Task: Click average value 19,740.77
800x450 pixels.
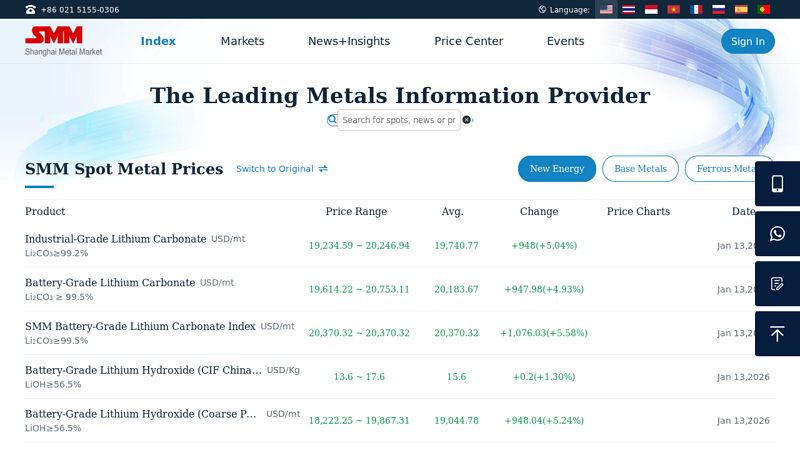Action: (x=457, y=245)
